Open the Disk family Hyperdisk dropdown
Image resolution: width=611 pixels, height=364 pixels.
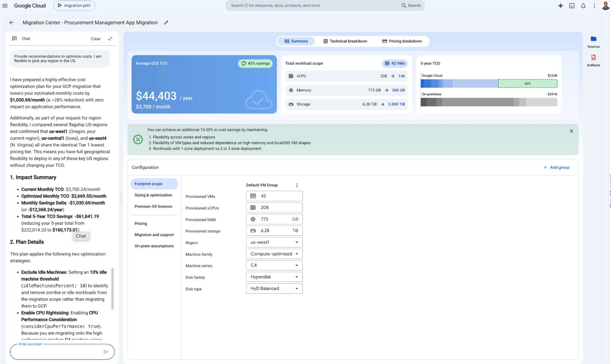coord(274,277)
